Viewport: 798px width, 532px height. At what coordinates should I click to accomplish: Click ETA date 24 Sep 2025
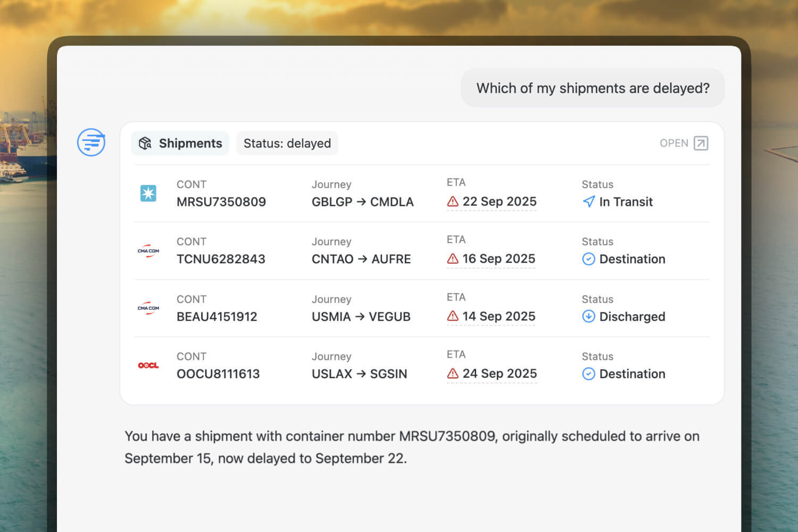(x=500, y=373)
